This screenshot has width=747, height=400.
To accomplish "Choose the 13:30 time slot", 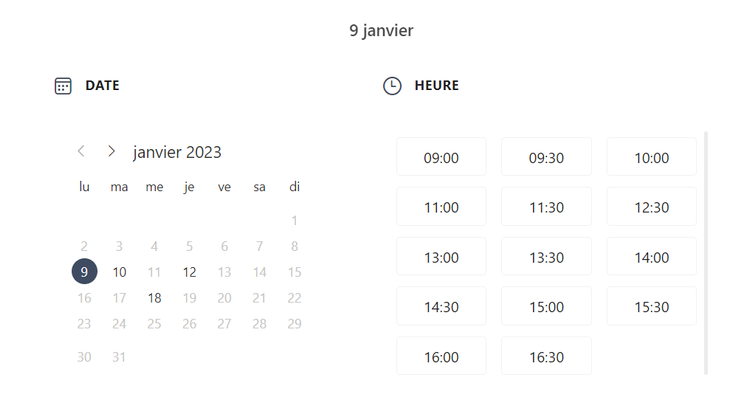I will 546,257.
